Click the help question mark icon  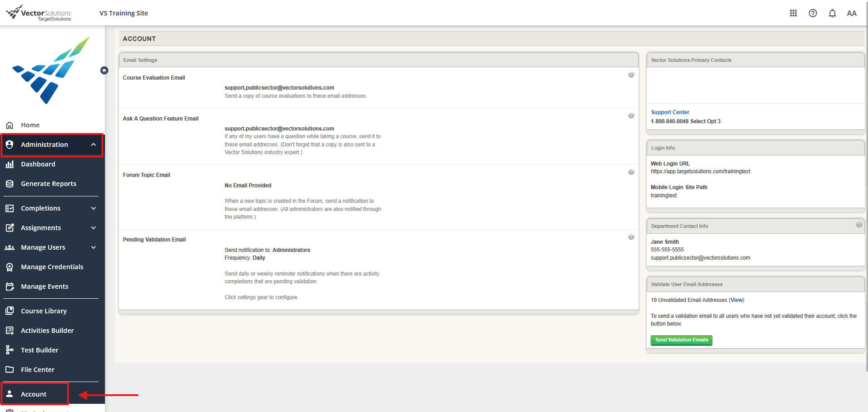point(813,13)
